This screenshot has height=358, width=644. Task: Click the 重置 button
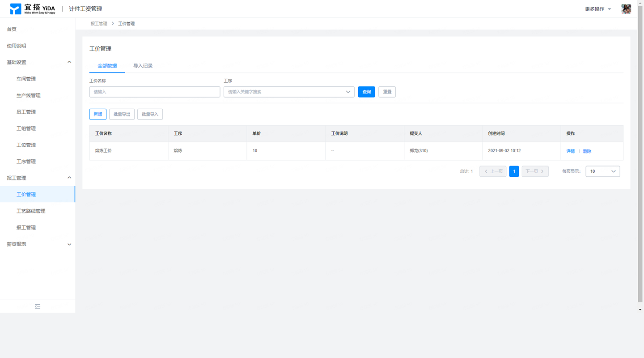pyautogui.click(x=387, y=92)
